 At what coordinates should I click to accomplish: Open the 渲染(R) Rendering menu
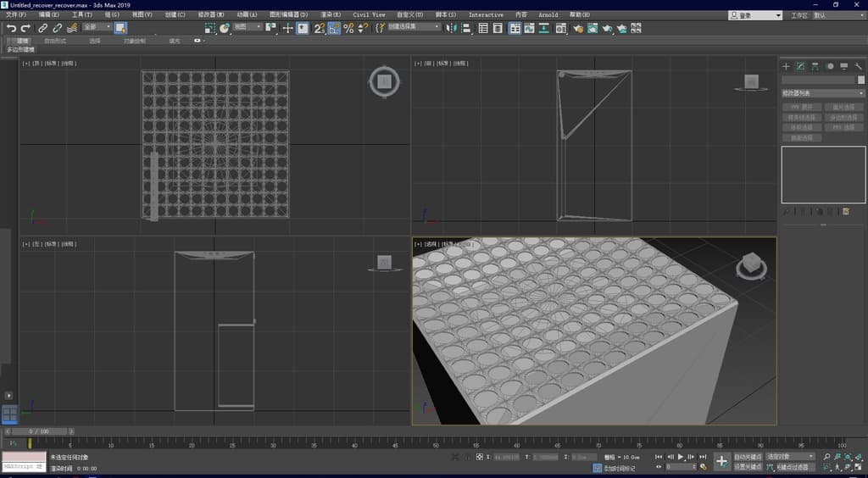[x=331, y=14]
